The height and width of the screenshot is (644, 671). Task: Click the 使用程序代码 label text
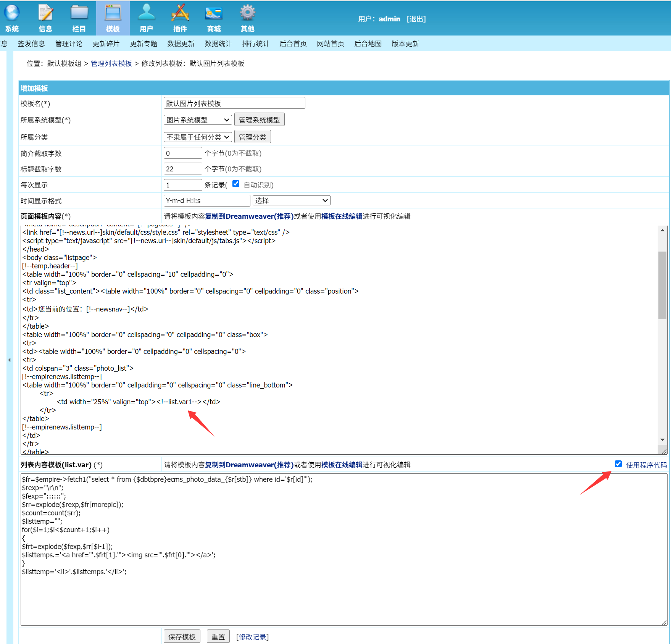pos(647,465)
